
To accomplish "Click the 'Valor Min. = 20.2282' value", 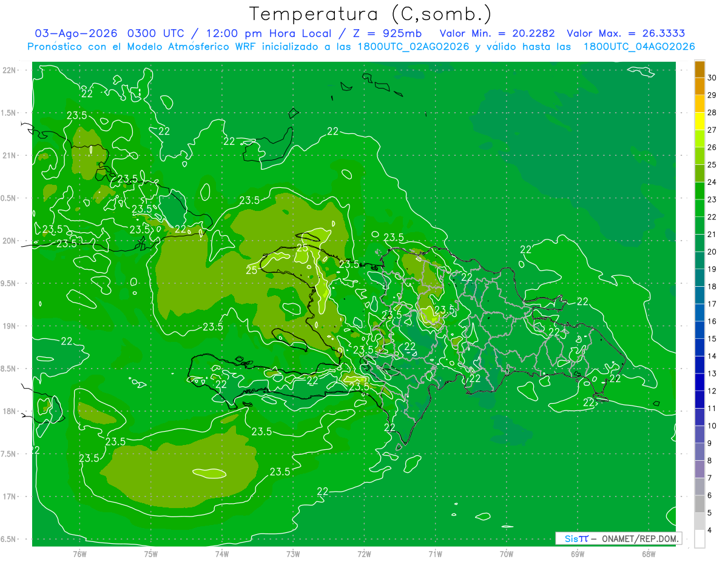I will point(497,33).
